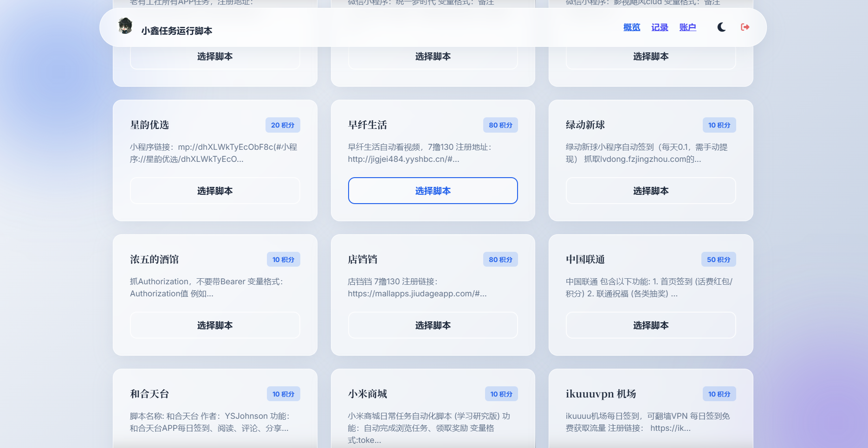This screenshot has width=868, height=448.
Task: Click the 10 积分 badge on 绿动新球
Action: point(719,125)
